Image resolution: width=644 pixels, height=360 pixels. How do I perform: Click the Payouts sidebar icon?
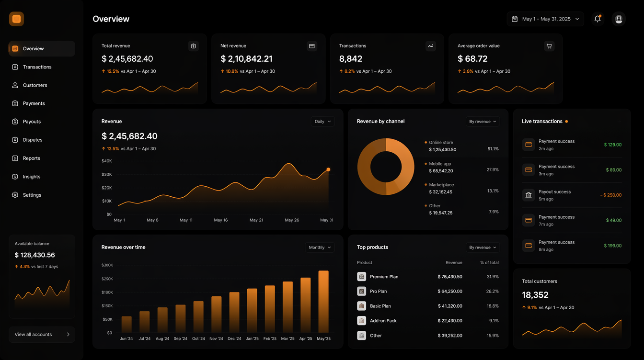[x=15, y=122]
